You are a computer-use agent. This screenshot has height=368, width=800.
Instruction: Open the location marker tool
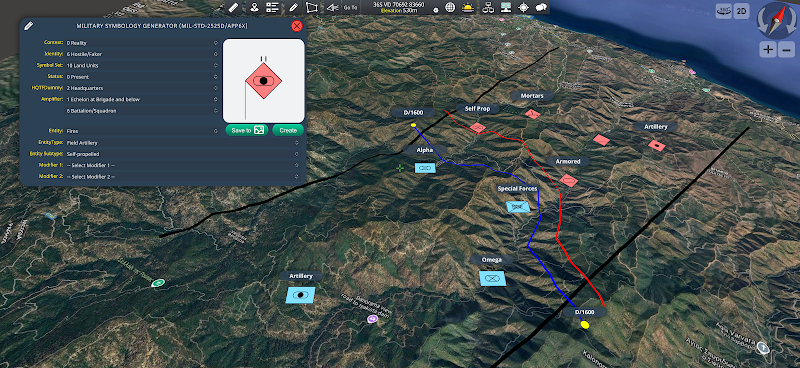click(254, 7)
